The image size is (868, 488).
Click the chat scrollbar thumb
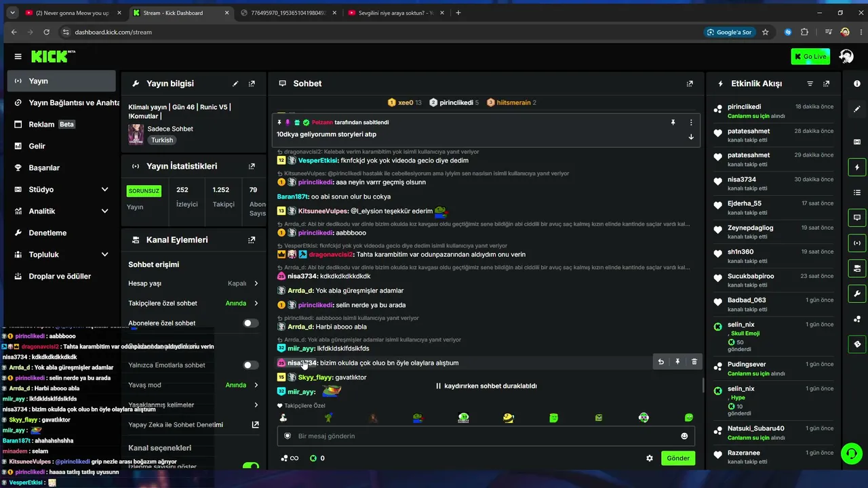(703, 386)
